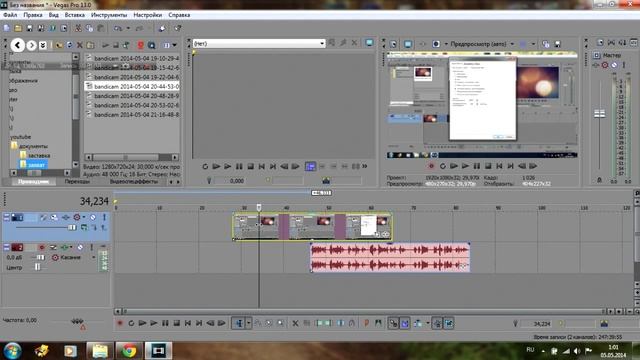
Task: Open the Вставка menu
Action: 75,15
